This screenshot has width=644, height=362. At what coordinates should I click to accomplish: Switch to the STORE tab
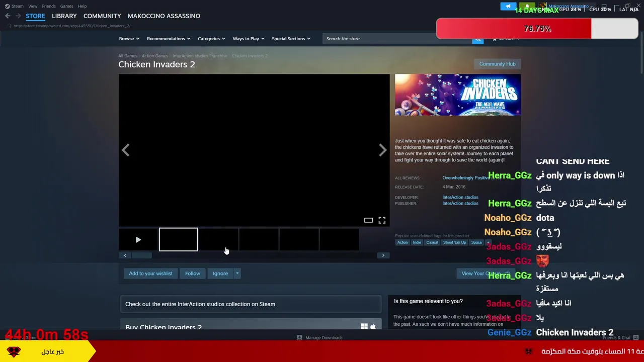(x=35, y=16)
